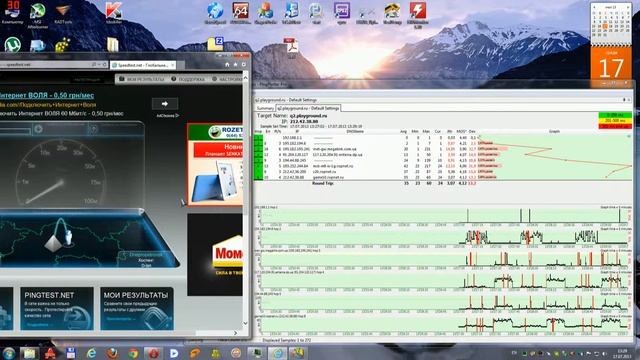Image resolution: width=640 pixels, height=360 pixels.
Task: Select hop row 'mst-gw.megalink.com.ua'
Action: [365, 149]
